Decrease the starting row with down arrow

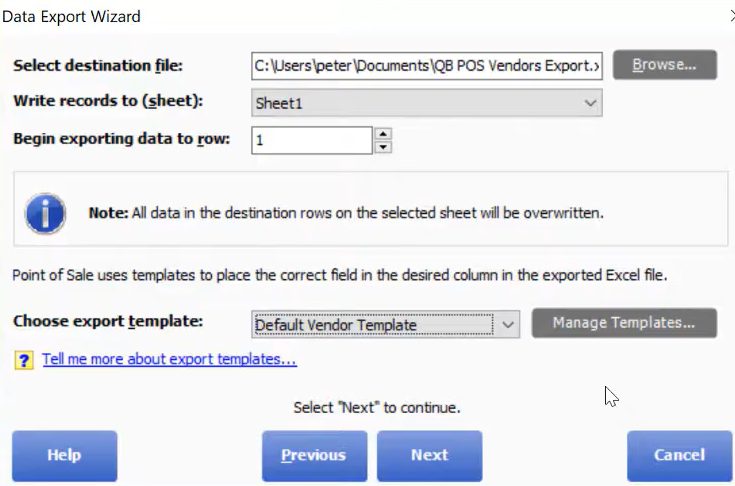coord(383,147)
